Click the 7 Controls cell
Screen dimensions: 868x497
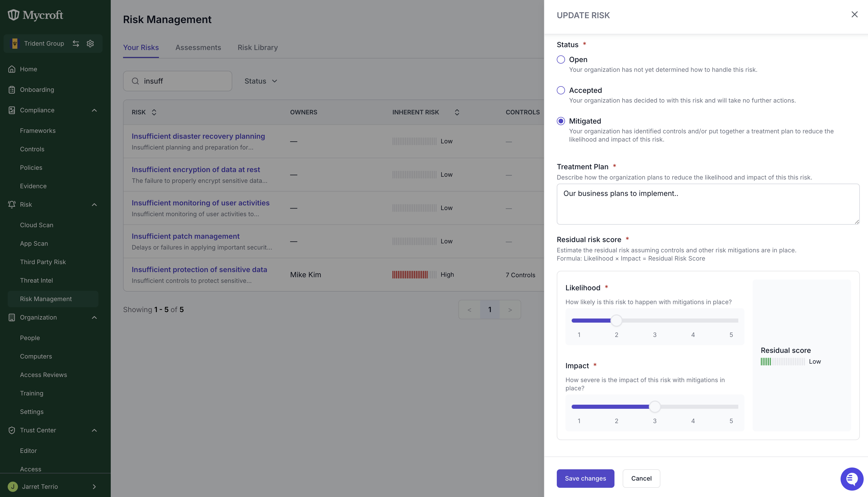pyautogui.click(x=520, y=275)
